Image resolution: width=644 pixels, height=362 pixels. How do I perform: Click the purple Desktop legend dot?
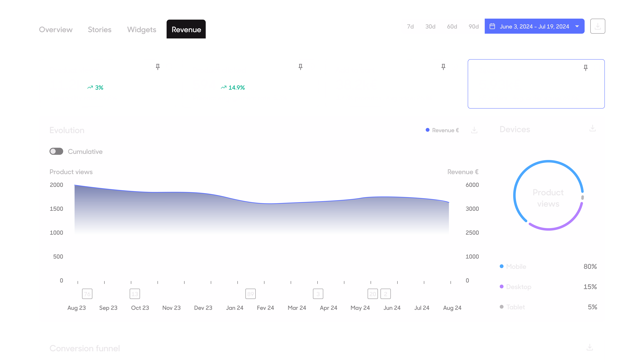(x=502, y=287)
